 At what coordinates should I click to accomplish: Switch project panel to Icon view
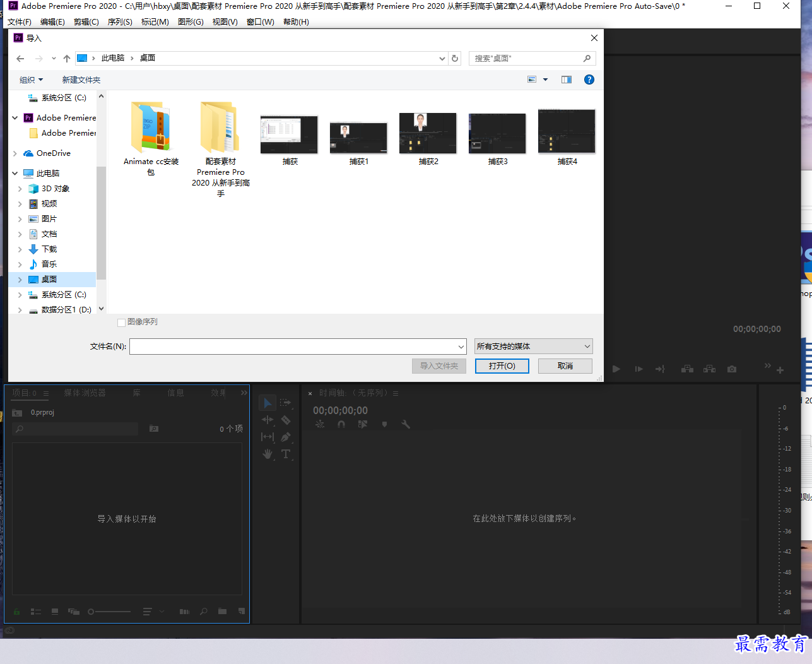tap(55, 612)
